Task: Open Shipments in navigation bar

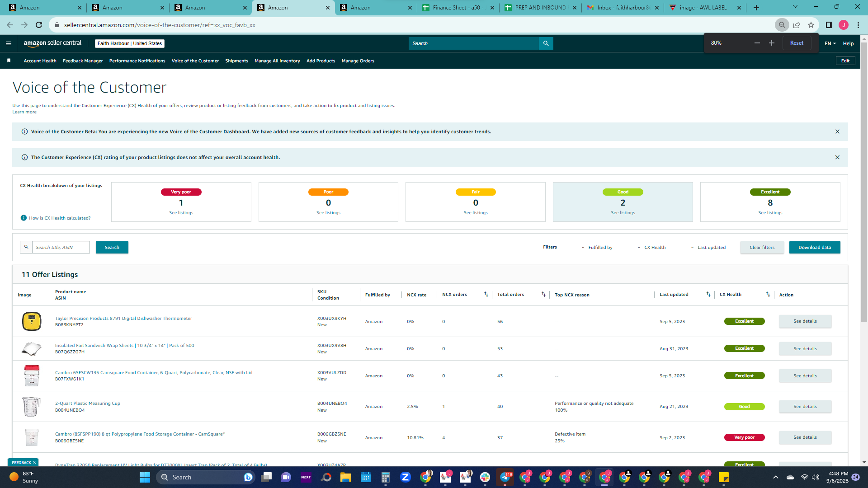Action: (x=236, y=61)
